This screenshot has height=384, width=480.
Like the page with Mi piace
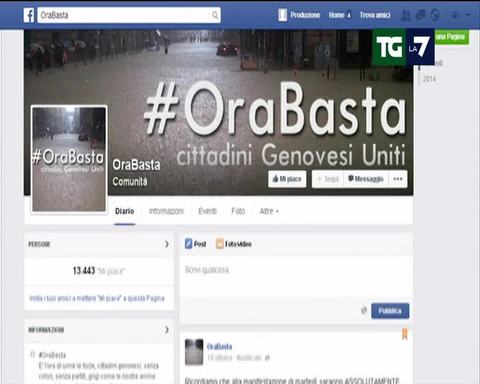click(287, 179)
